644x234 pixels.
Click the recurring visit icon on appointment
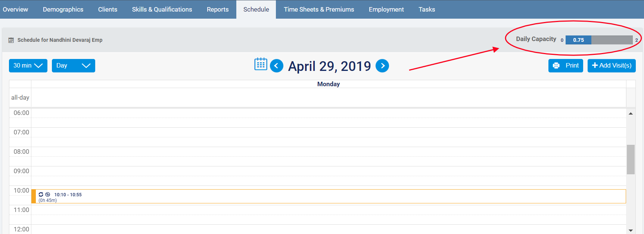click(41, 194)
